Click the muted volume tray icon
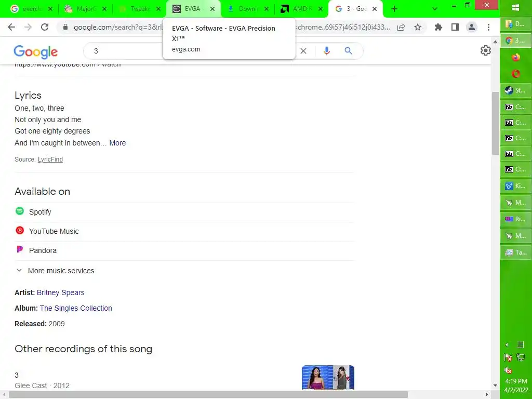This screenshot has width=532, height=399. click(x=508, y=370)
